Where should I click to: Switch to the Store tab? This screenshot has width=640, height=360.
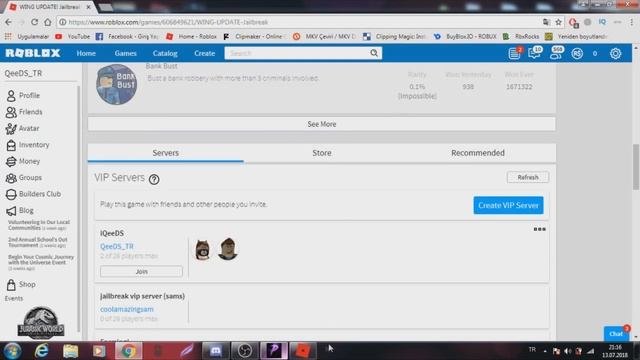(322, 153)
